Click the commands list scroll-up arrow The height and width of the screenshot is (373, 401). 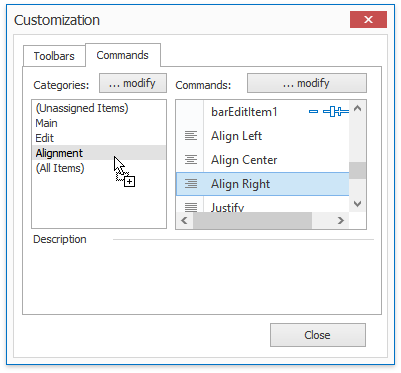(x=357, y=108)
